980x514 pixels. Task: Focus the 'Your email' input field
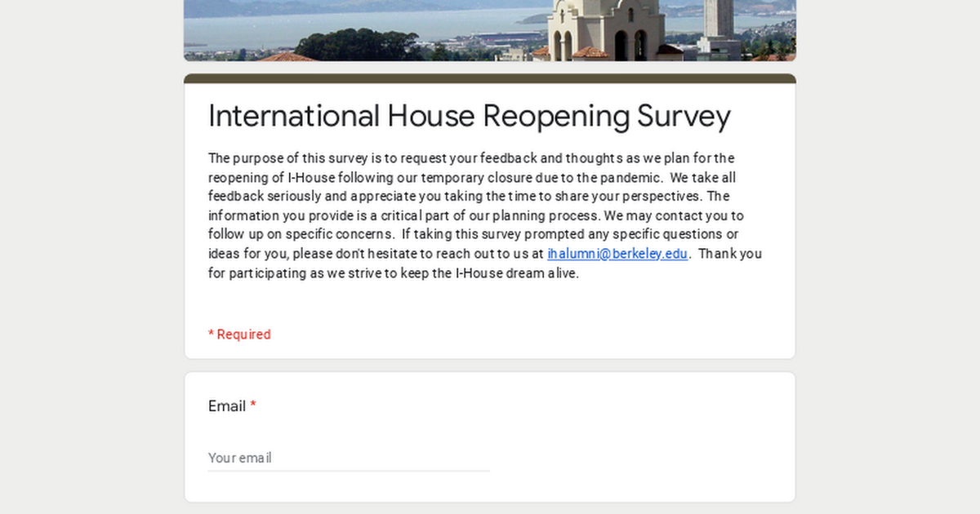349,458
